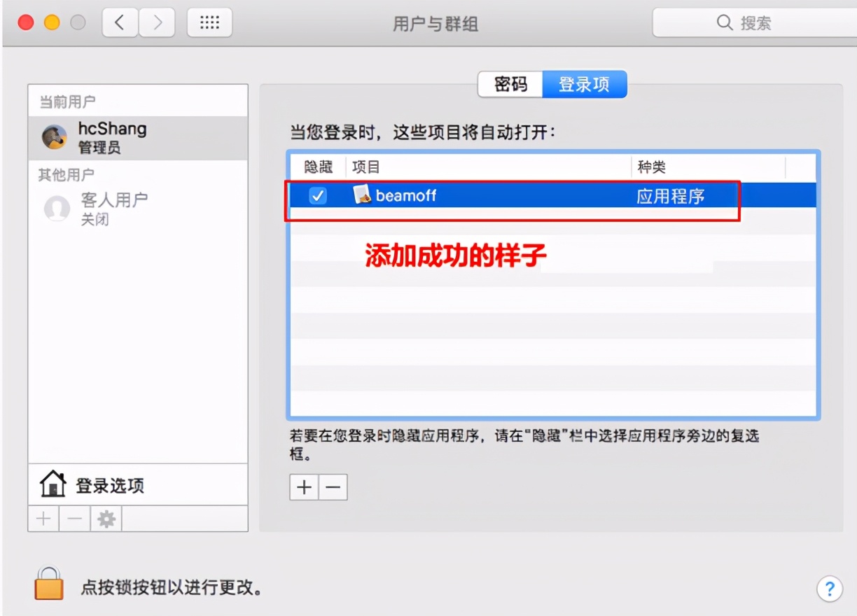
Task: Open the Show All preferences grid icon
Action: tap(209, 22)
